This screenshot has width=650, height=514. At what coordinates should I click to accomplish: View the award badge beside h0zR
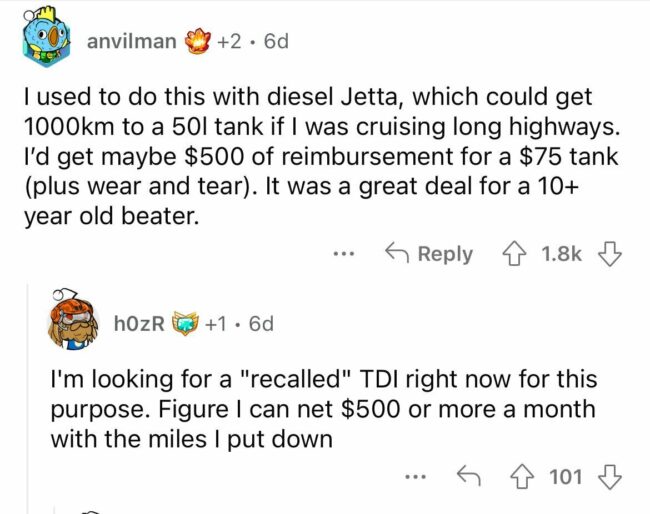tap(186, 323)
